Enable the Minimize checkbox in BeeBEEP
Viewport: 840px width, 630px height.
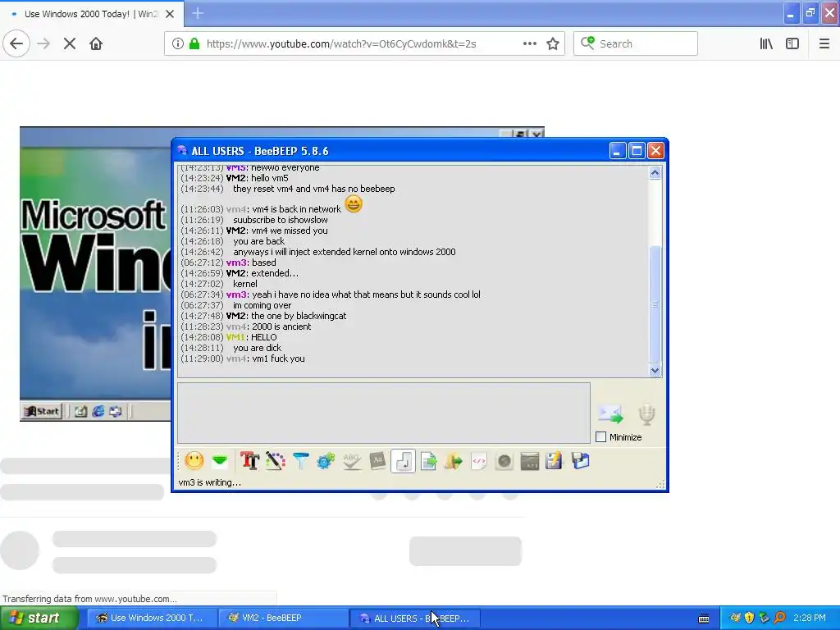click(x=601, y=437)
